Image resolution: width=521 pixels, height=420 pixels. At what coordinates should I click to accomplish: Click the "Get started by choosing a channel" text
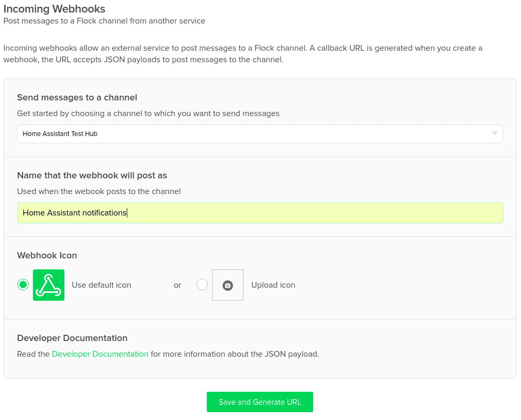point(148,113)
